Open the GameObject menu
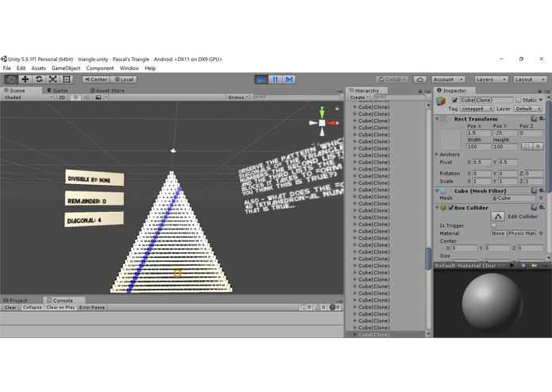The width and height of the screenshot is (552, 392). pyautogui.click(x=66, y=68)
